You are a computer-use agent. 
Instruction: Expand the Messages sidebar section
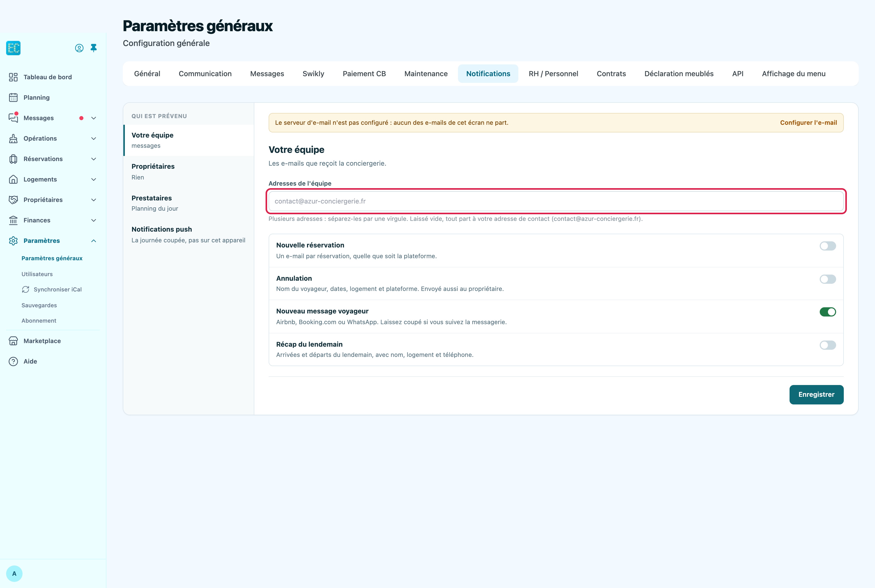94,118
